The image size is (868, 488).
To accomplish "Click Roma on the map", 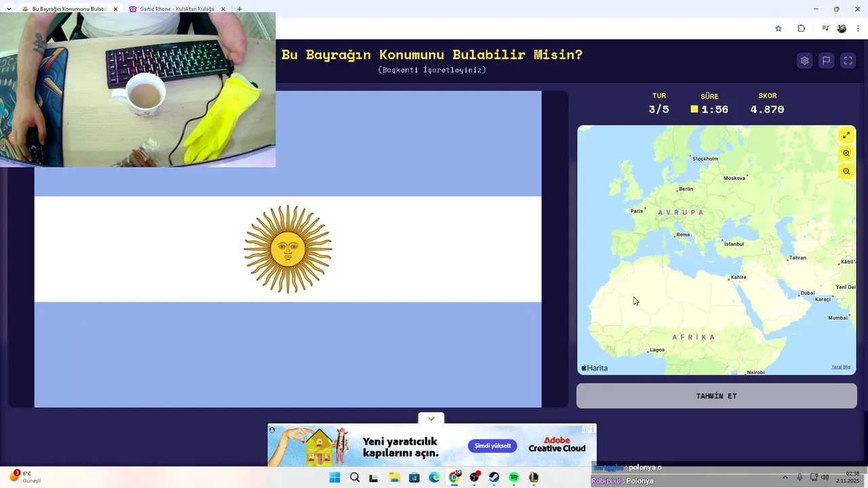I will coord(683,235).
